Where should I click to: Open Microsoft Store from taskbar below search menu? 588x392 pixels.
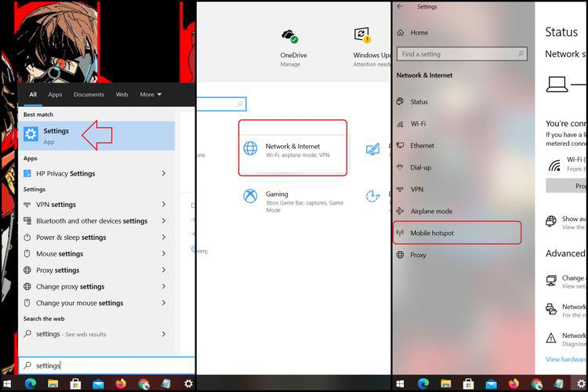click(x=75, y=383)
